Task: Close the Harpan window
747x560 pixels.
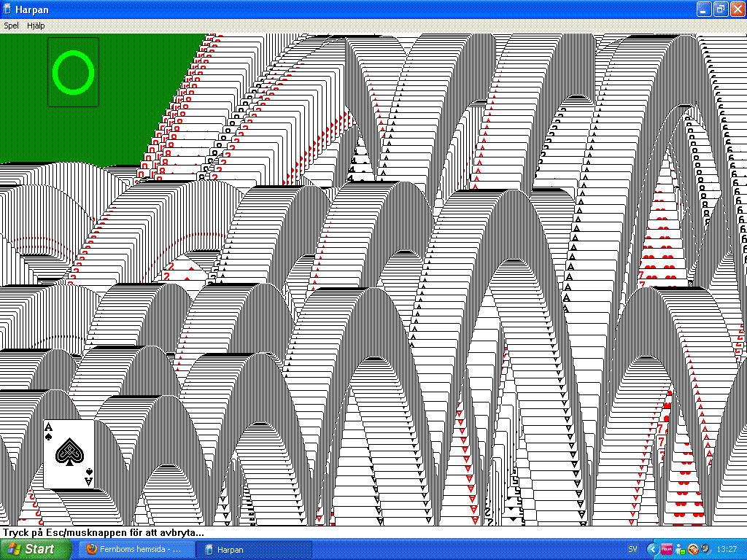Action: pyautogui.click(x=737, y=9)
